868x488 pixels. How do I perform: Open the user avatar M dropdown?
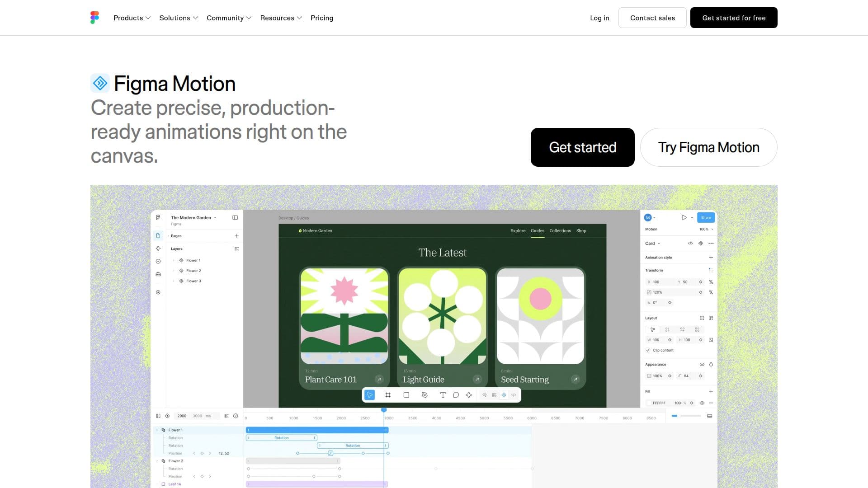[x=650, y=217]
